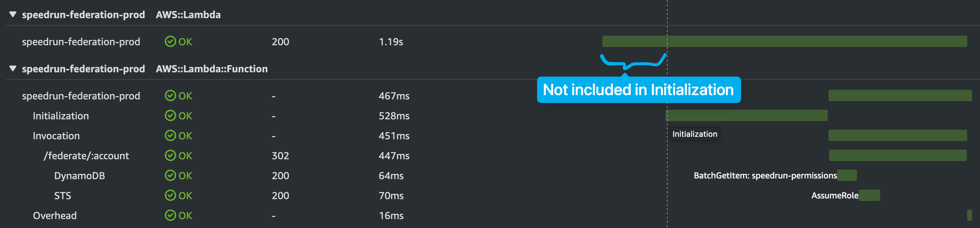The image size is (980, 228).
Task: Click OK status icon on Initialization row
Action: 170,115
